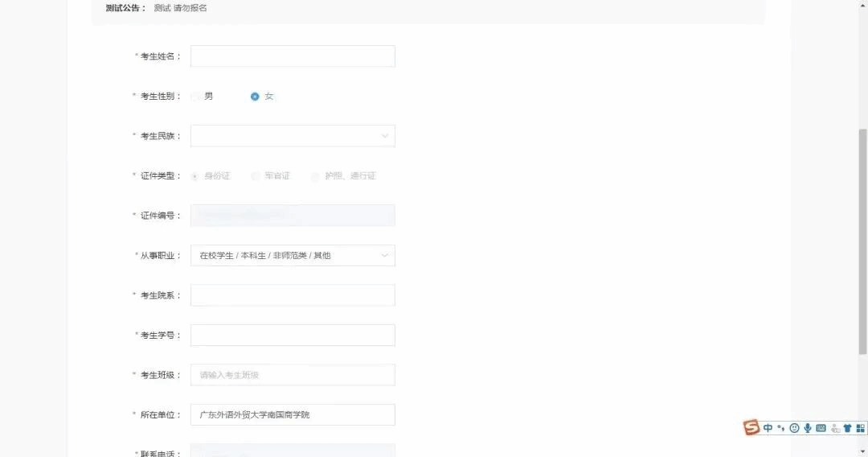868x457 pixels.
Task: Expand the 从事职业 cascading dropdown
Action: click(293, 256)
